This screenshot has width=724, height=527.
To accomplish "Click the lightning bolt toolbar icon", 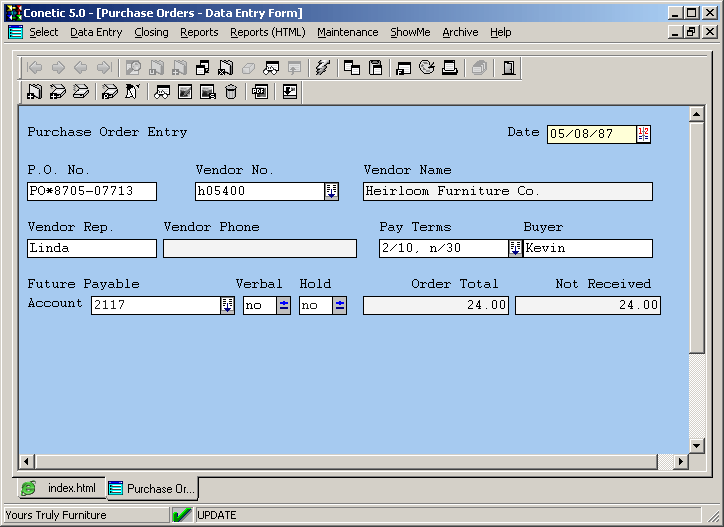I will 322,68.
